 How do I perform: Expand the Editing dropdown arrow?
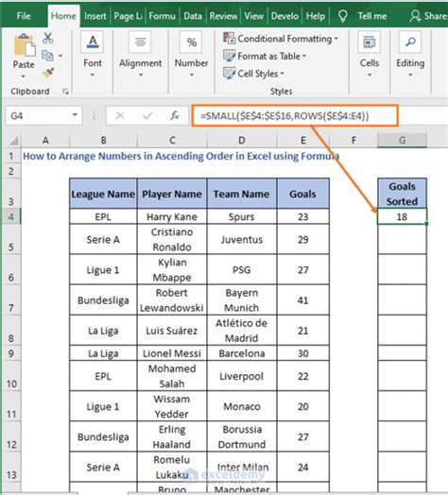pos(410,76)
